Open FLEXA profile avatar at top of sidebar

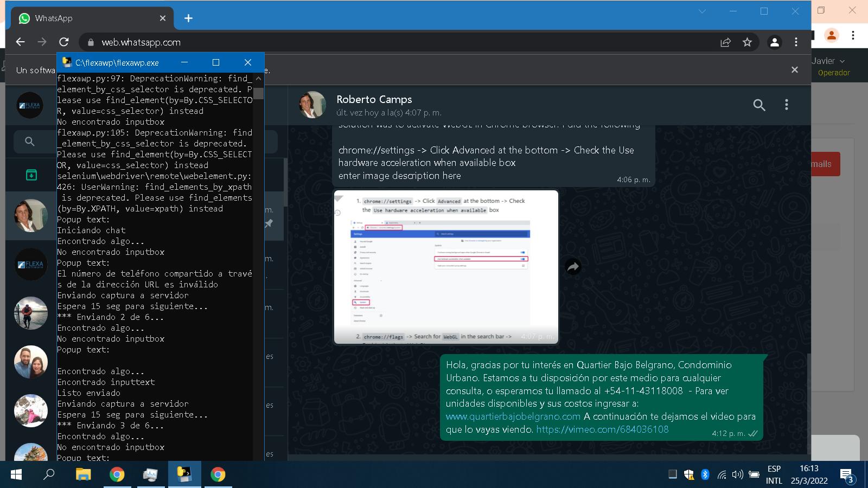click(30, 105)
